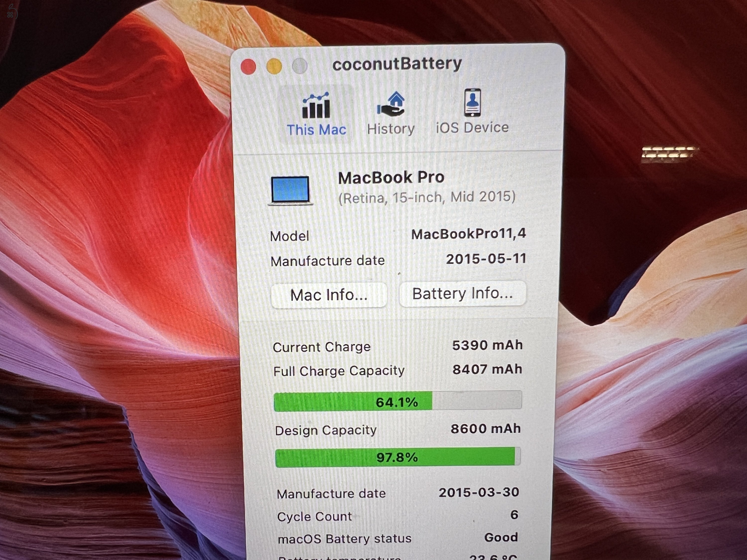Select the 2015-05-11 manufacture date value

click(486, 259)
